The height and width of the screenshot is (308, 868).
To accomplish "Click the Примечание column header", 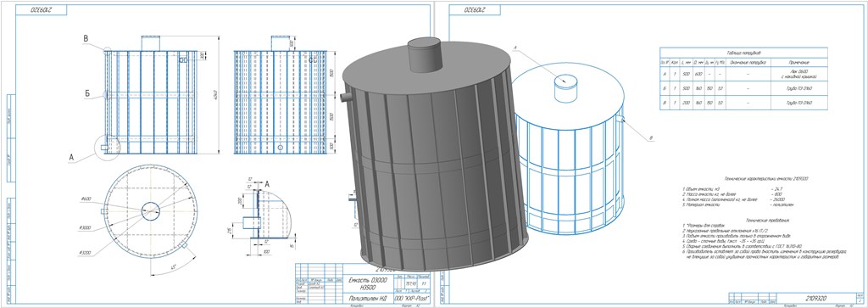I will 799,62.
